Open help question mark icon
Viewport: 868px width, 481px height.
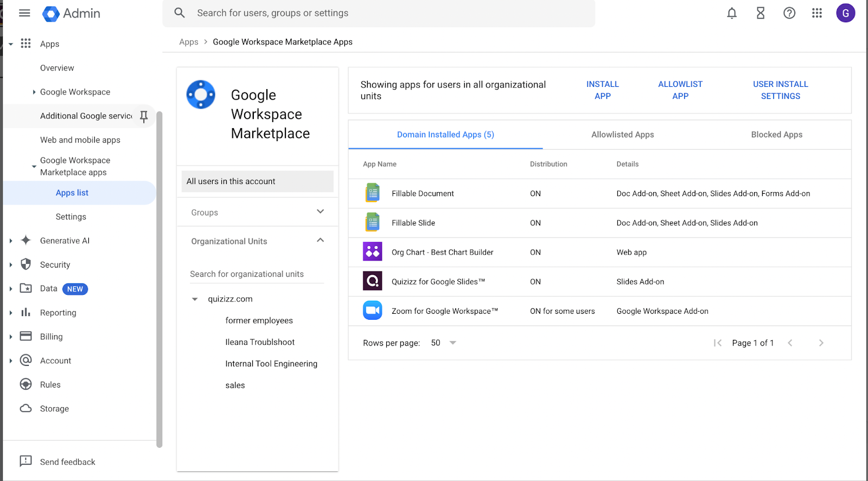tap(789, 13)
